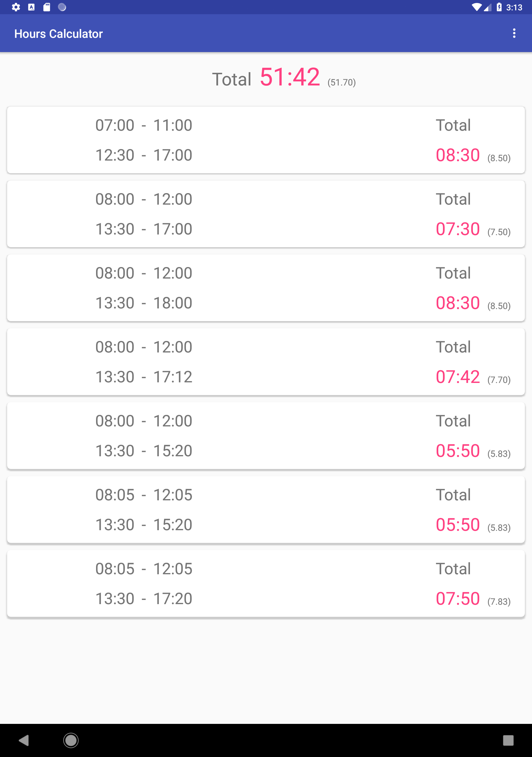
Task: Tap the Android back navigation button
Action: coord(24,740)
